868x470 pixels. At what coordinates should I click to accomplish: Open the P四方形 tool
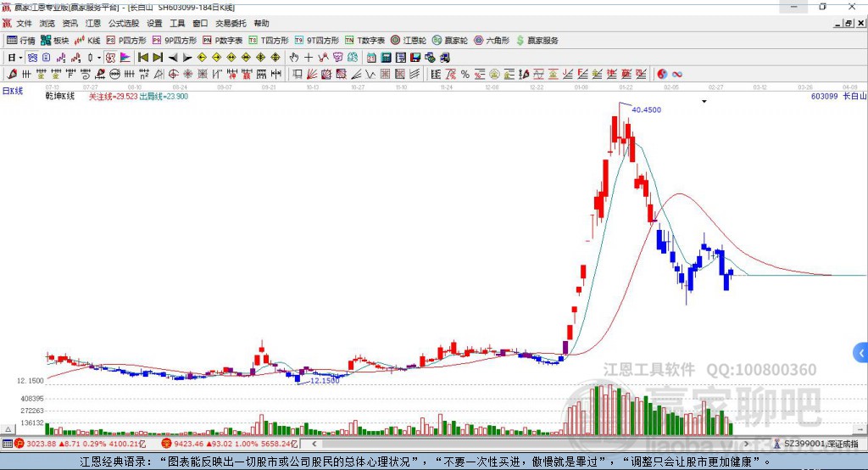[126, 41]
